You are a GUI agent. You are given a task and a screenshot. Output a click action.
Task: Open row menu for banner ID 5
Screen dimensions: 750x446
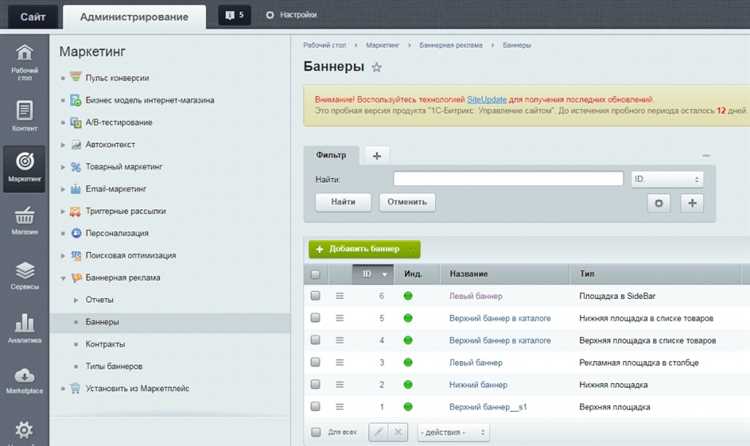tap(340, 318)
